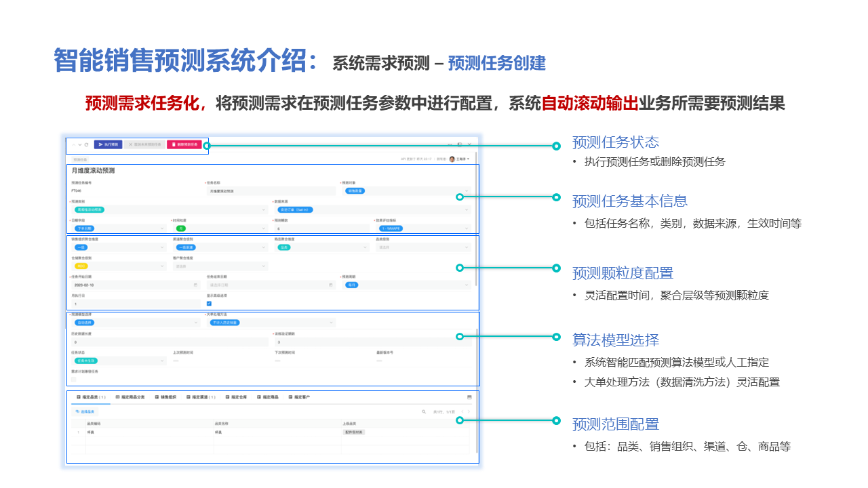Click the red 删除预测任务 button
868x488 pixels.
[184, 145]
